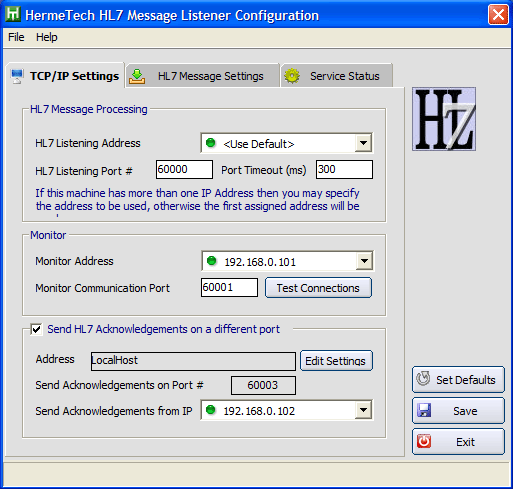Click the Edit Settings button
This screenshot has height=489, width=513.
click(x=336, y=360)
